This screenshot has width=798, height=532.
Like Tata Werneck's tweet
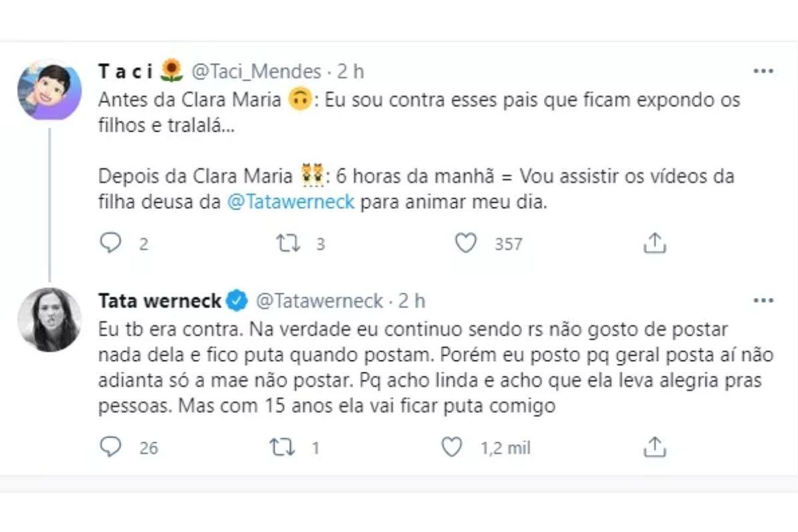click(452, 448)
